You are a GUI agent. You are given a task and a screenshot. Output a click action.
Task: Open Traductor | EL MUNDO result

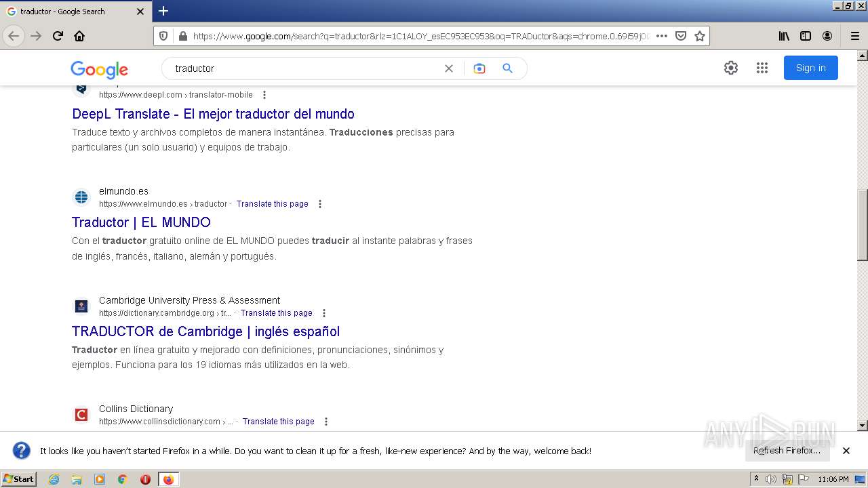(x=141, y=222)
